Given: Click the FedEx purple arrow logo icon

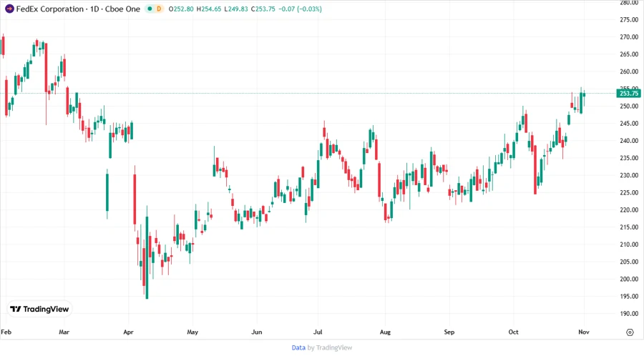Looking at the screenshot, I should pos(9,9).
